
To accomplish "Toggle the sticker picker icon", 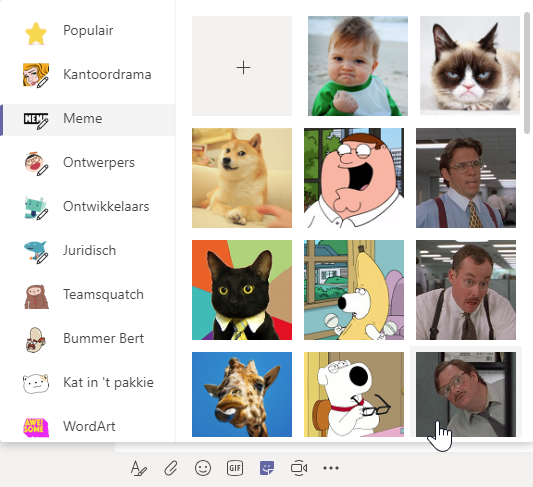I will point(267,468).
